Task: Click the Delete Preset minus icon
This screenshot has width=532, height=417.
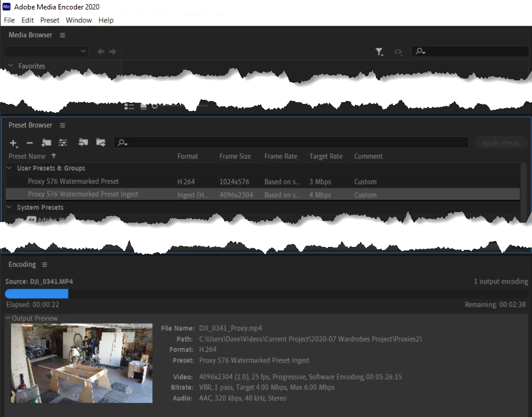Action: pos(30,143)
